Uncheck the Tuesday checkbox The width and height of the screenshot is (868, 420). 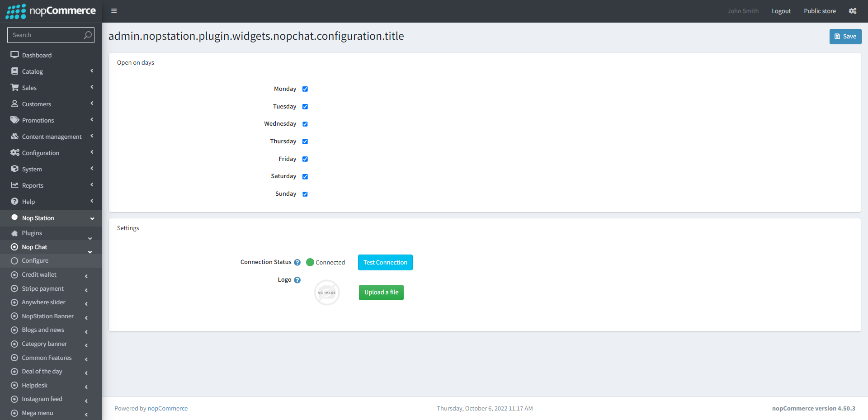click(305, 107)
